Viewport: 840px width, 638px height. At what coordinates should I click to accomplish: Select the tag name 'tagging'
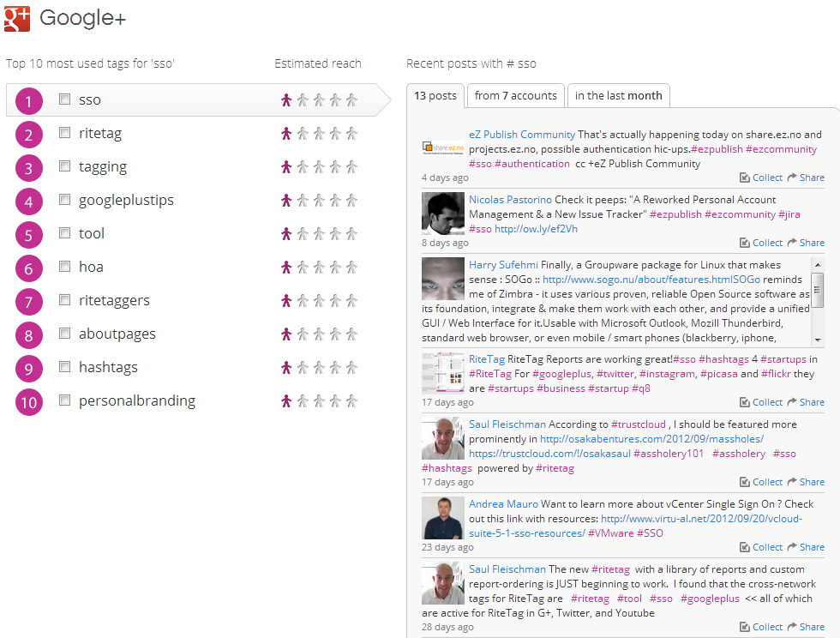tap(103, 166)
